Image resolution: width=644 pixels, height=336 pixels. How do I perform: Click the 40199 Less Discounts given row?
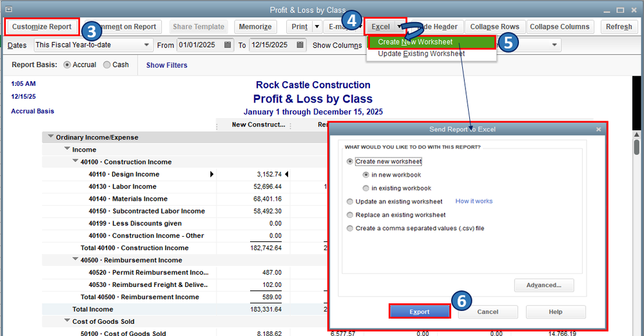[x=135, y=223]
